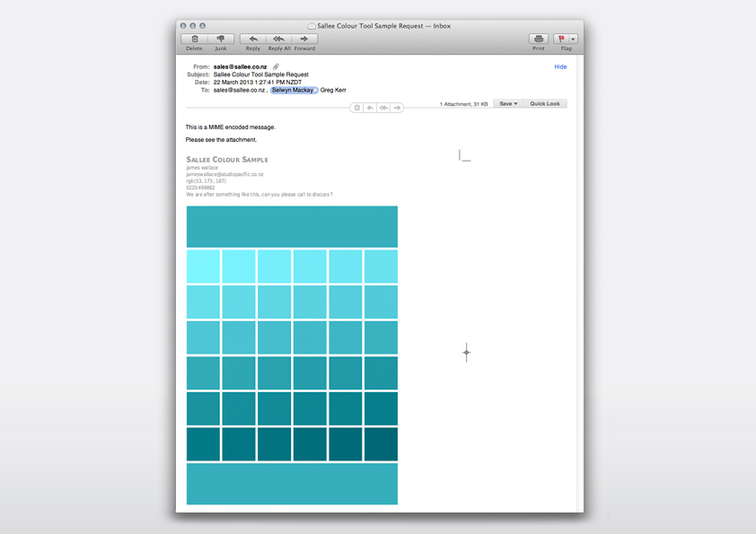756x534 pixels.
Task: Mark the message as Junk
Action: tap(221, 39)
